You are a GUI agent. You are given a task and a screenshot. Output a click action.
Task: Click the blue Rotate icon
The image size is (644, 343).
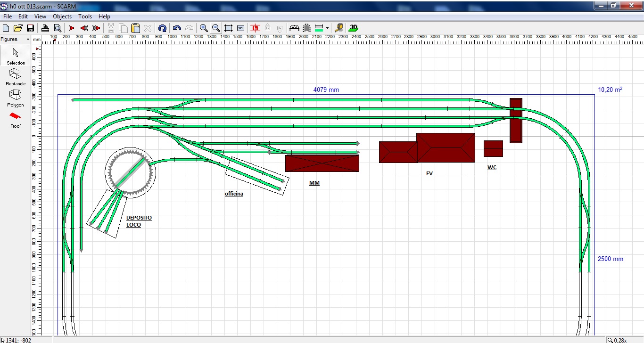coord(162,28)
